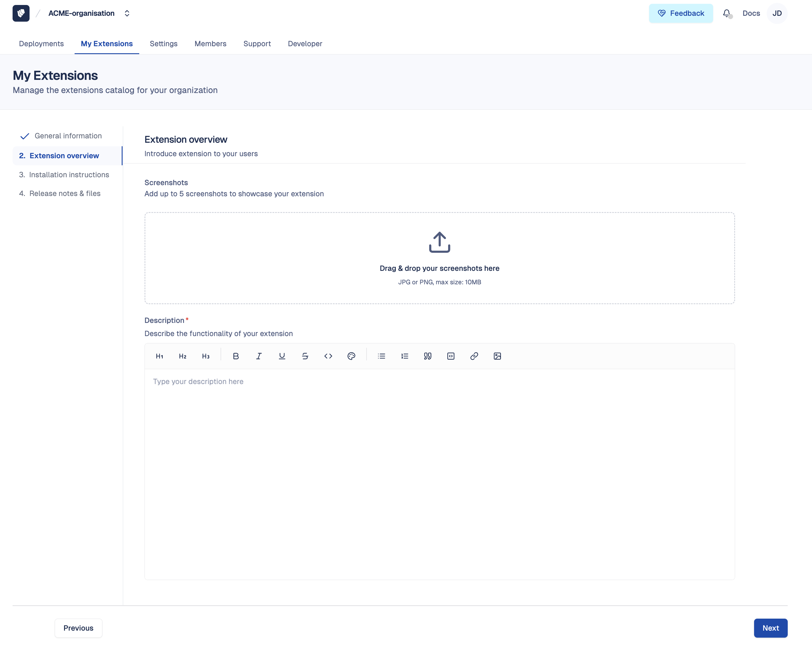The width and height of the screenshot is (812, 647).
Task: Open the JD profile avatar menu
Action: pos(777,13)
